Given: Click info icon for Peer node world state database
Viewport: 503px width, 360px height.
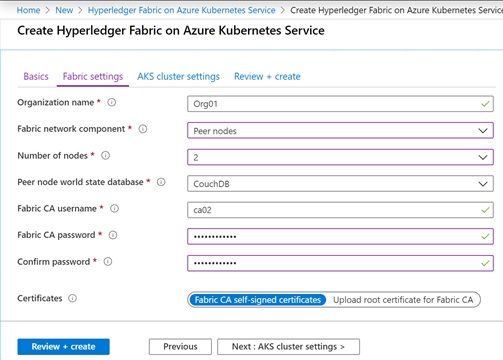Looking at the screenshot, I should pos(161,182).
